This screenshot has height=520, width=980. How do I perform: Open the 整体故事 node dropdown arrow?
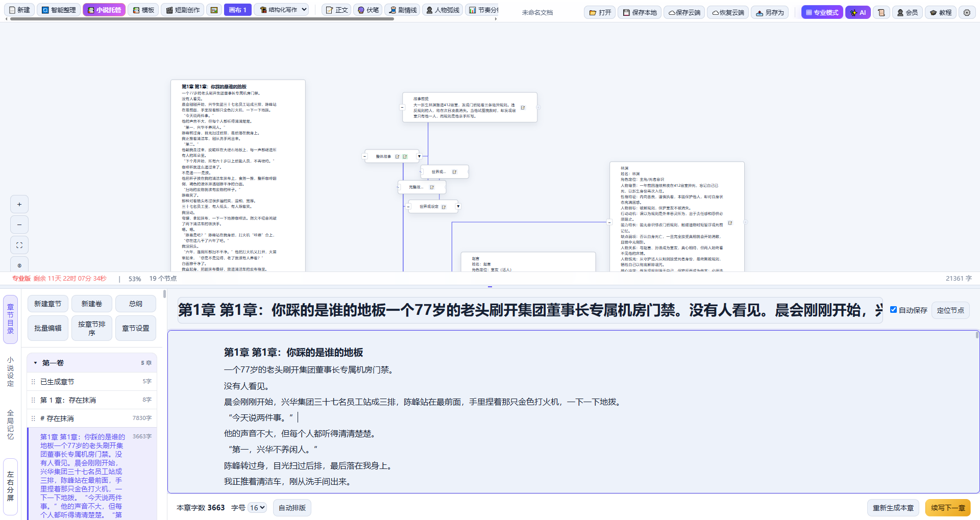420,156
